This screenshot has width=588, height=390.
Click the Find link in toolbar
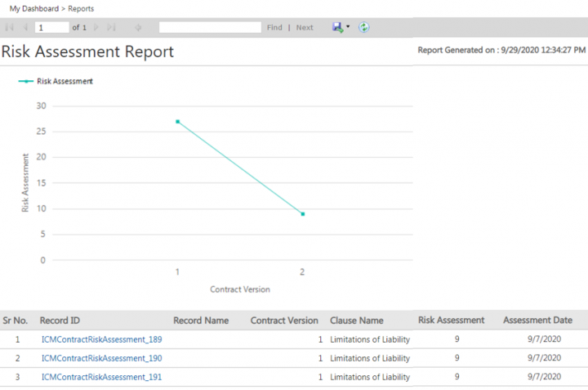pyautogui.click(x=274, y=28)
